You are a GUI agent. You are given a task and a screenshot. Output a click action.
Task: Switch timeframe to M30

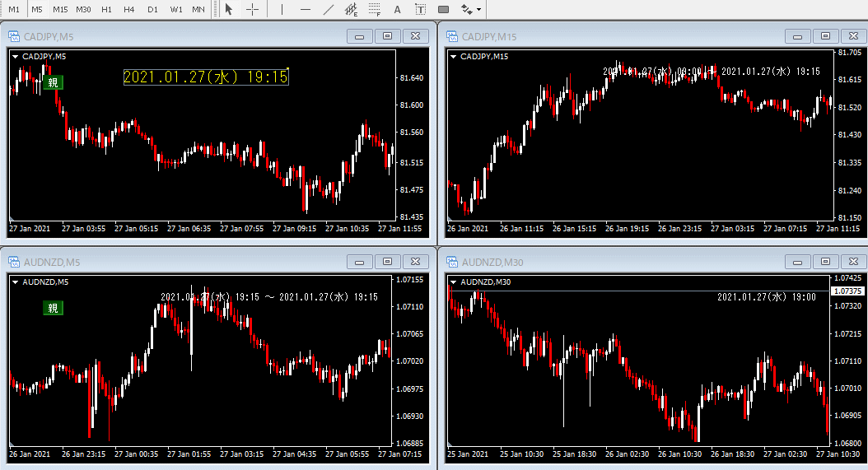(x=83, y=9)
